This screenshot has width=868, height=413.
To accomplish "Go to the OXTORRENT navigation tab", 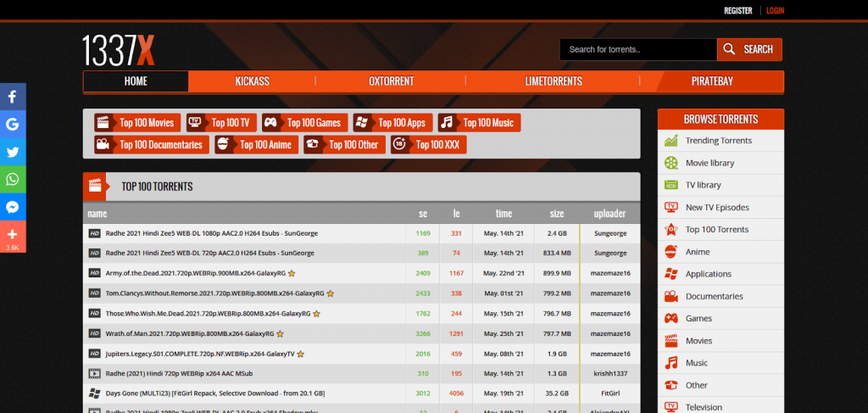I will [392, 81].
